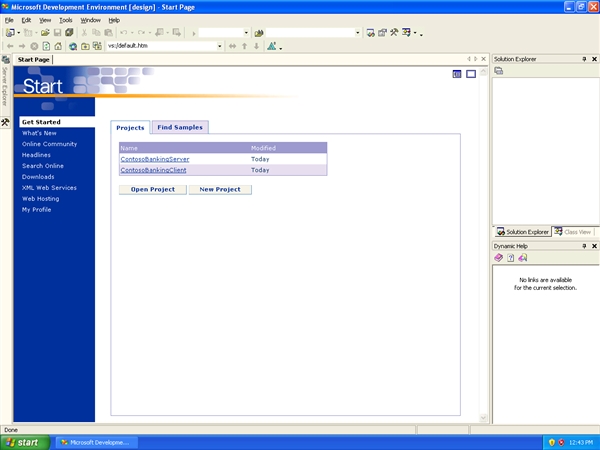
Task: Switch to the Class View tab
Action: pos(573,232)
